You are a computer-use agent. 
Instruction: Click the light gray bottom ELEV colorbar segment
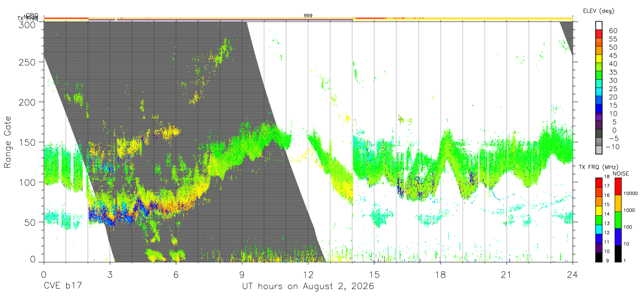(x=599, y=150)
